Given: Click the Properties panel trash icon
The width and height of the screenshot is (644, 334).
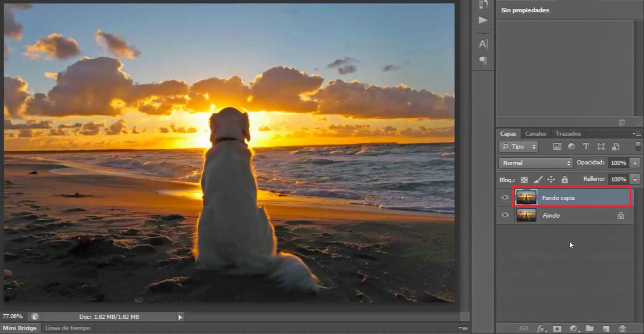Looking at the screenshot, I should (621, 122).
